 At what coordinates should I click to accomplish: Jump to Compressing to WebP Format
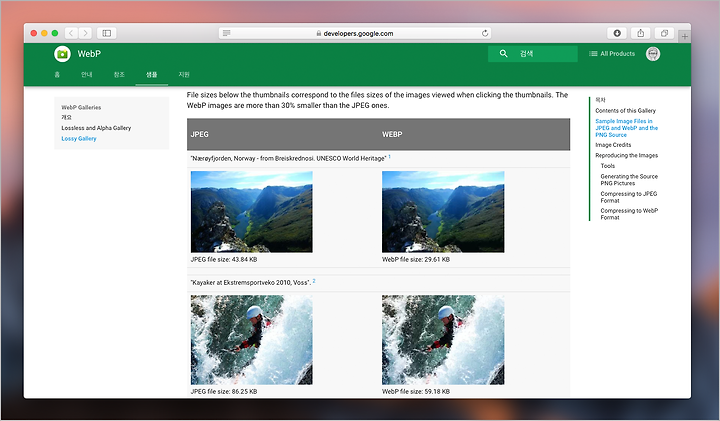629,214
